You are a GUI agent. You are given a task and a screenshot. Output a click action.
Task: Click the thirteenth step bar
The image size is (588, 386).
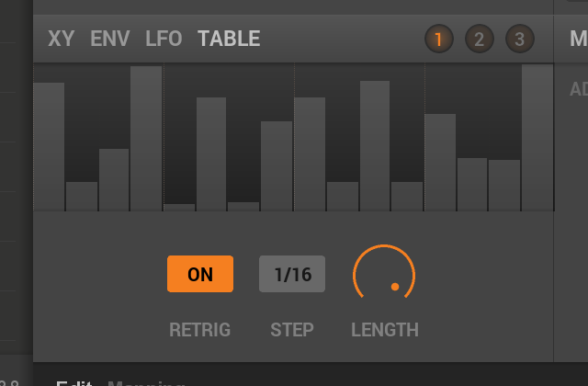point(440,163)
